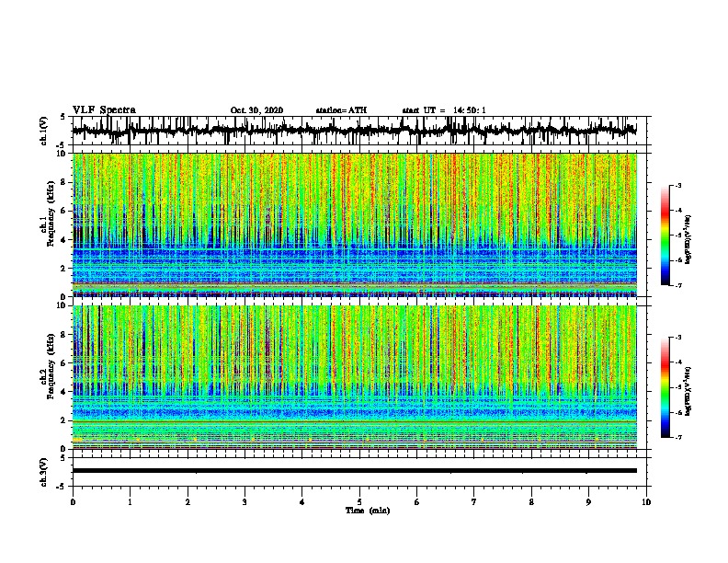
Task: Click time axis tick label '2'
Action: 188,501
